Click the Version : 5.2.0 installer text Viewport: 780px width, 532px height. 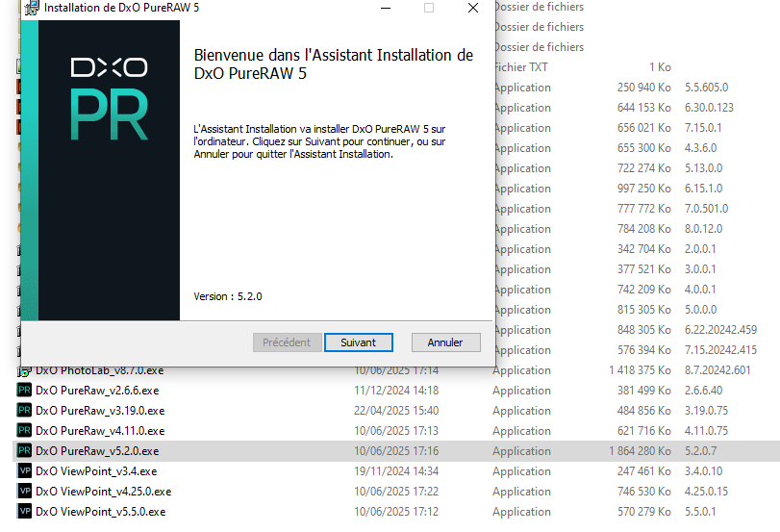coord(227,296)
